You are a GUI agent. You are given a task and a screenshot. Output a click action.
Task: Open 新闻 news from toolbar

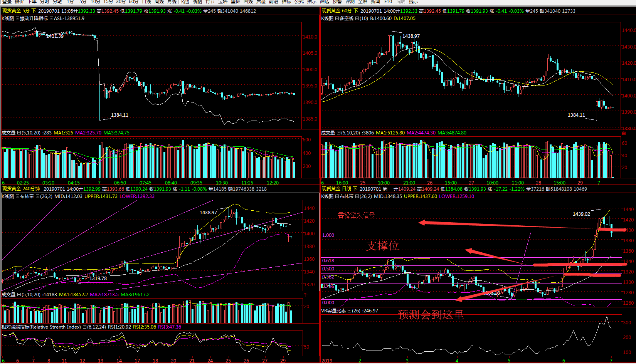[375, 2]
